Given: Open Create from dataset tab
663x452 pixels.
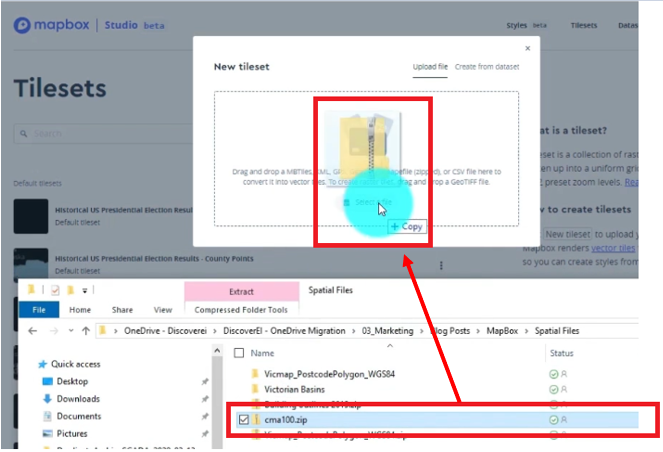Looking at the screenshot, I should (487, 67).
